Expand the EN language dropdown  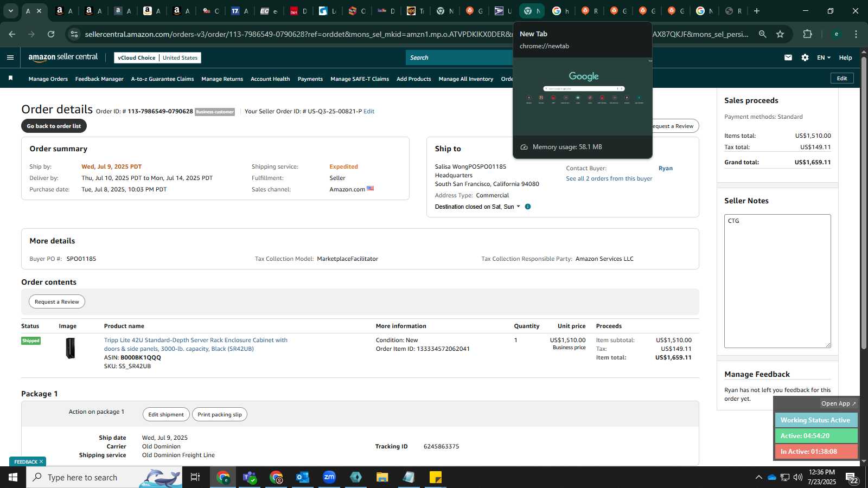pos(824,57)
